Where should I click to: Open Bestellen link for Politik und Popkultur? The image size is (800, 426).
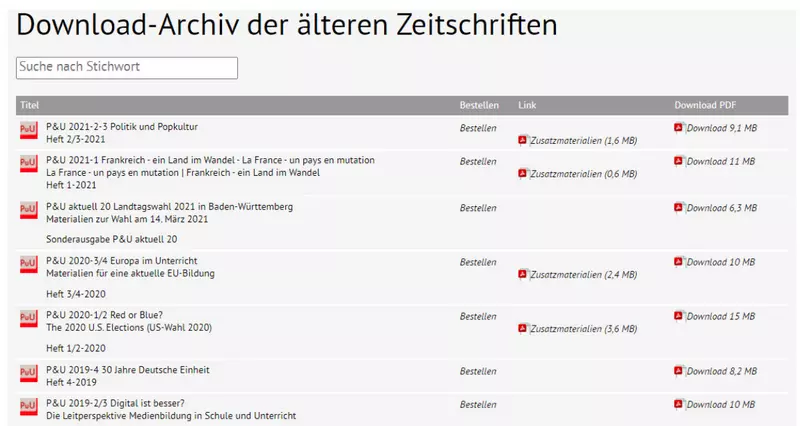478,128
